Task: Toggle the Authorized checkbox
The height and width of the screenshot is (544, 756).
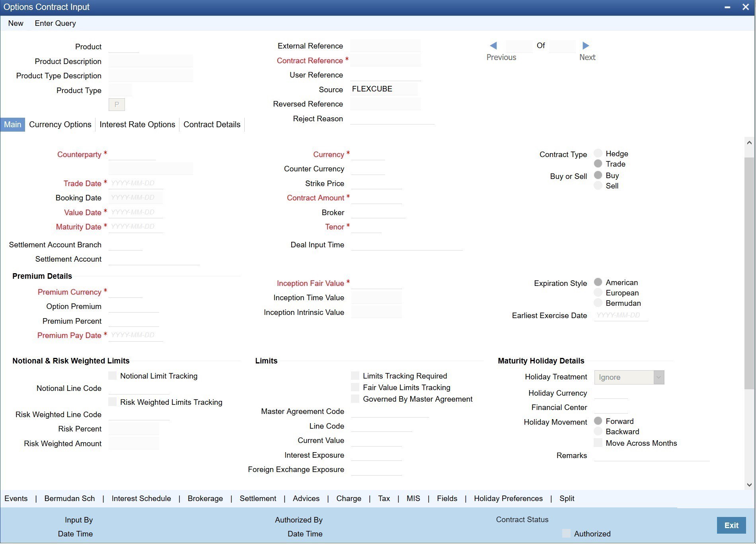Action: point(566,533)
